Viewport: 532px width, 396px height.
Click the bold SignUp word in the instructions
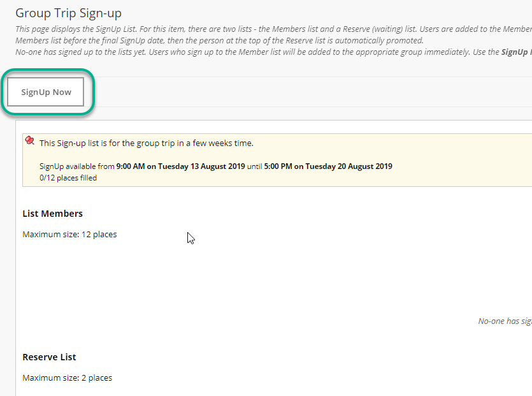point(514,52)
